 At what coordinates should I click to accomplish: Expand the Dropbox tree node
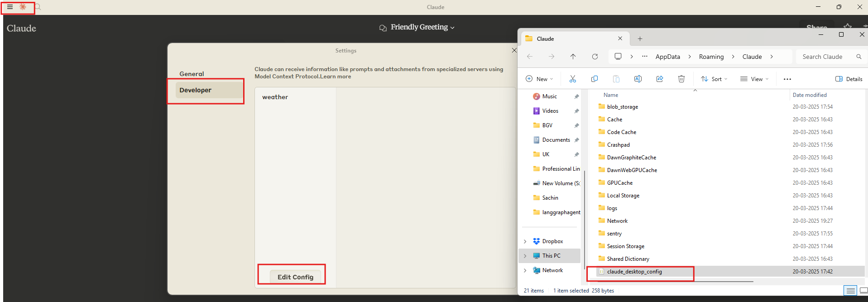[x=525, y=241]
